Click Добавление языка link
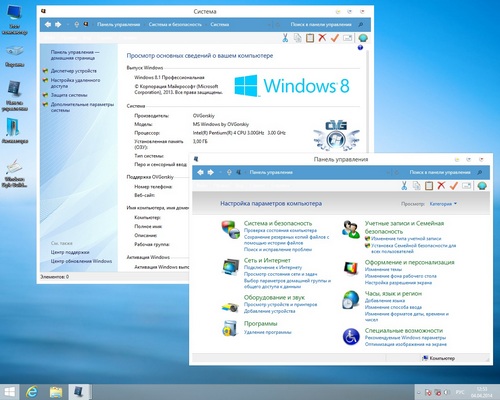 [x=385, y=301]
